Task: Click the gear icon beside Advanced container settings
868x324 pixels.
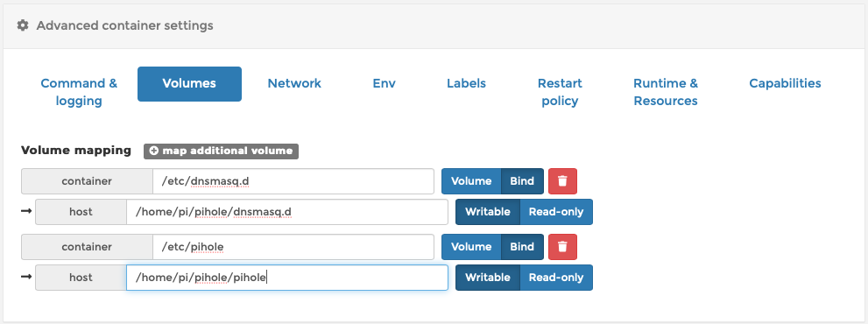Action: [23, 25]
